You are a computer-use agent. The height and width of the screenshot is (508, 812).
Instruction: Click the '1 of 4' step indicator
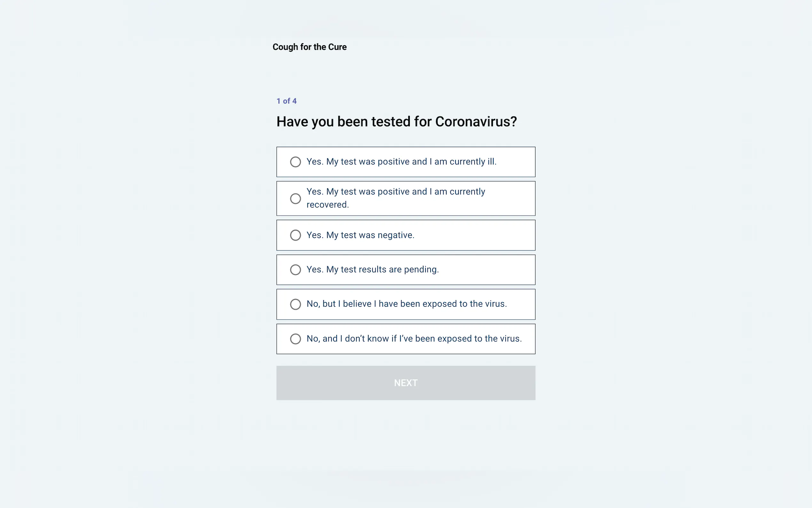click(x=286, y=101)
